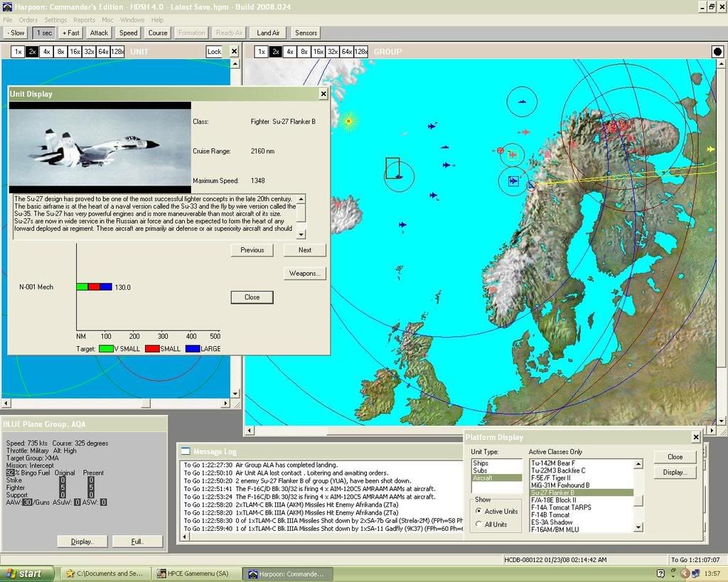This screenshot has width=728, height=582.
Task: Open Weapons... in the Unit Display dialog
Action: tap(305, 274)
